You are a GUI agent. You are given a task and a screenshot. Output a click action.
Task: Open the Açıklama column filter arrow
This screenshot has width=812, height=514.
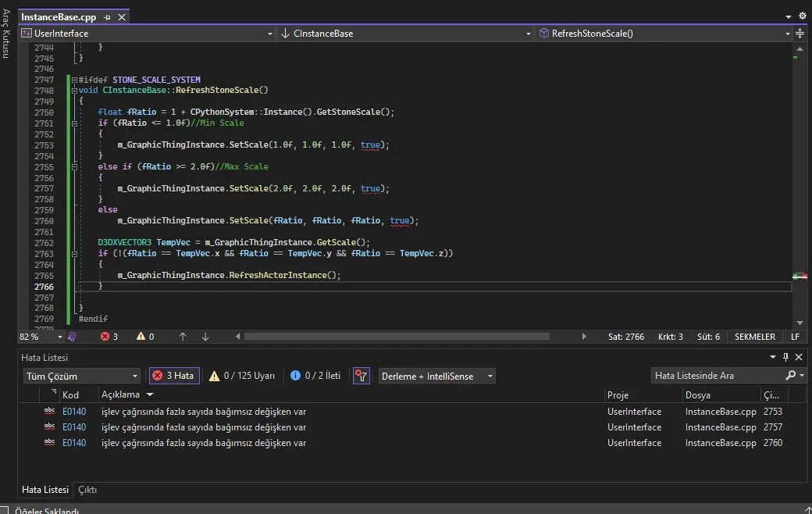[150, 394]
